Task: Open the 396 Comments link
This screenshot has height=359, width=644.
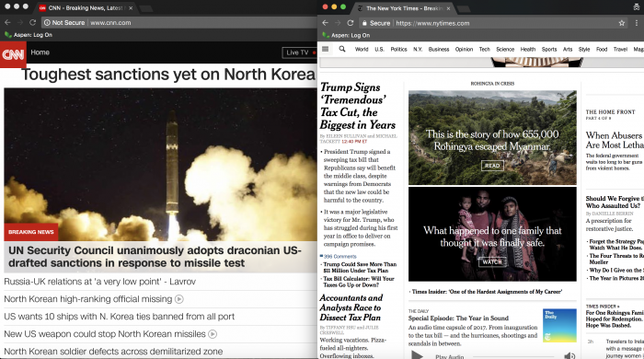Action: [339, 256]
